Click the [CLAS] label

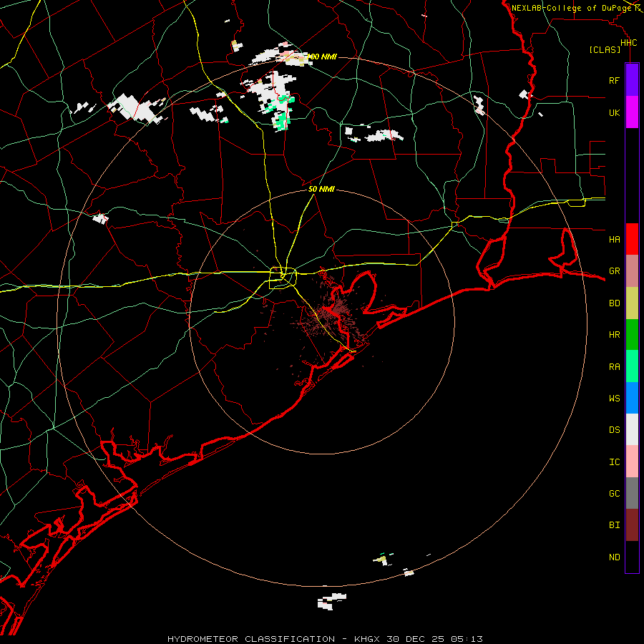[x=605, y=50]
